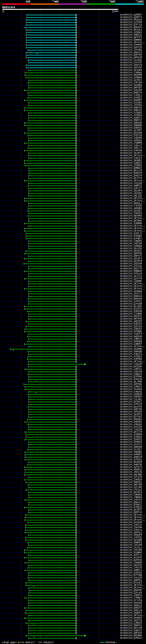The height and width of the screenshot is (644, 146).
Task: Click hit UniRef100_B2T067
Action: [x=131, y=417]
